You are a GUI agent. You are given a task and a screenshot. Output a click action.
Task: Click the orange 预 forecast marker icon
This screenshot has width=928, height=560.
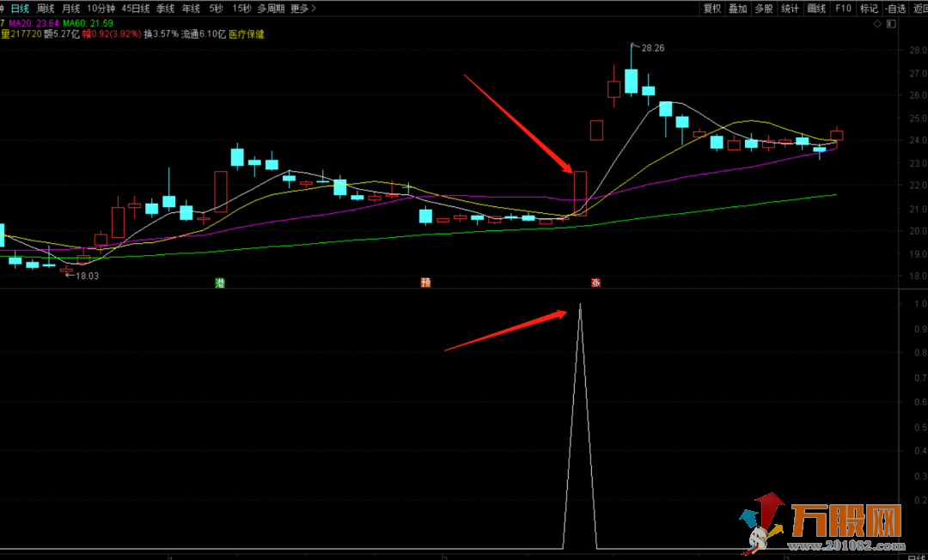425,283
